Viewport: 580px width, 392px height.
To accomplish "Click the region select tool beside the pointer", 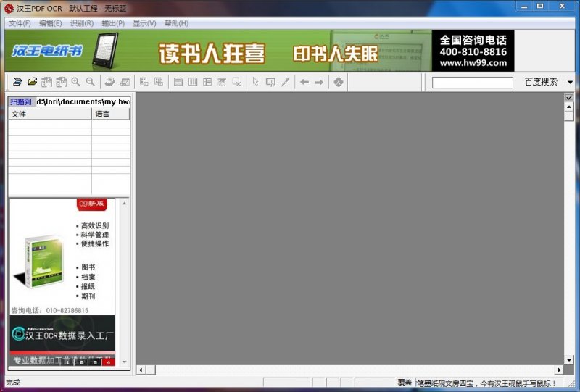I will (270, 82).
